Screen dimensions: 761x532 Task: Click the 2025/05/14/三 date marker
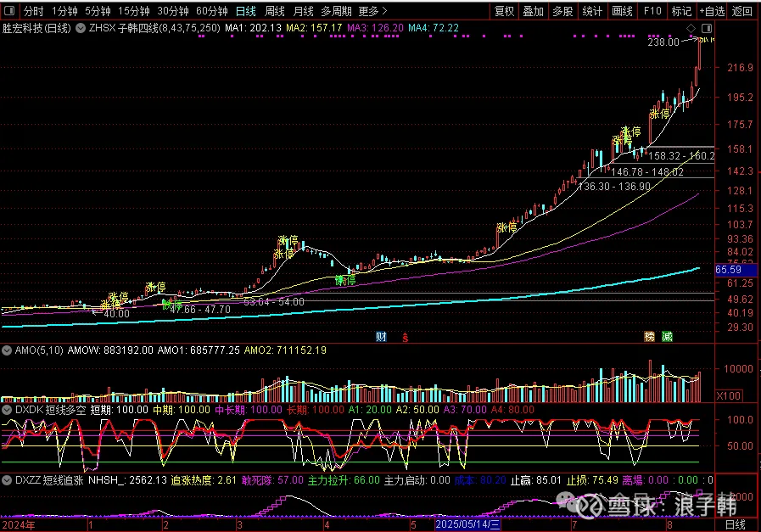(467, 524)
